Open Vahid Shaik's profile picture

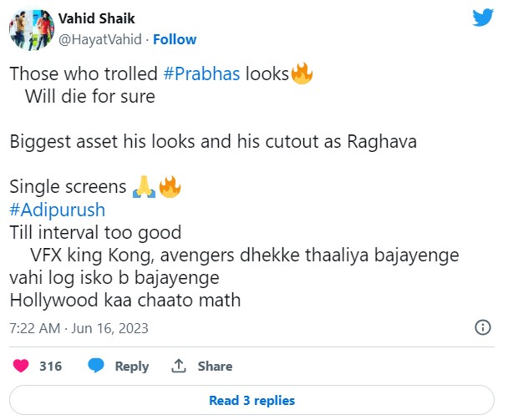tap(31, 30)
